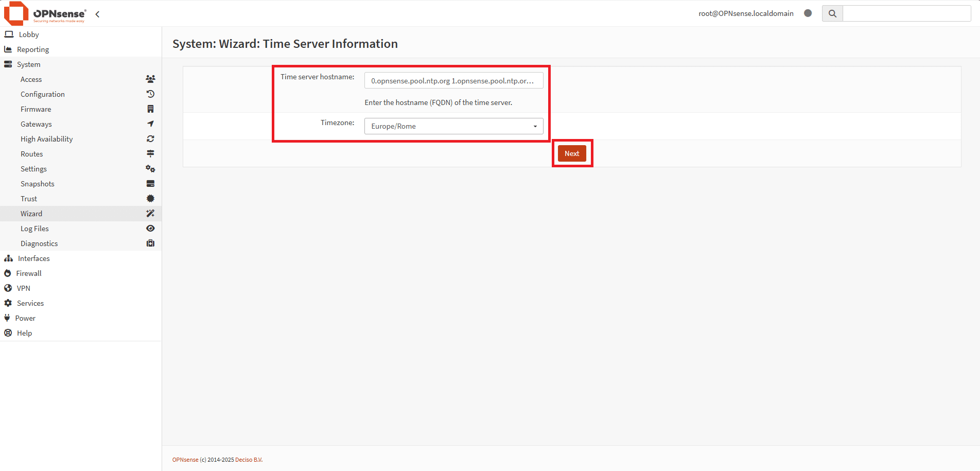Click root@OPNsense.localdomain user label

coord(746,13)
